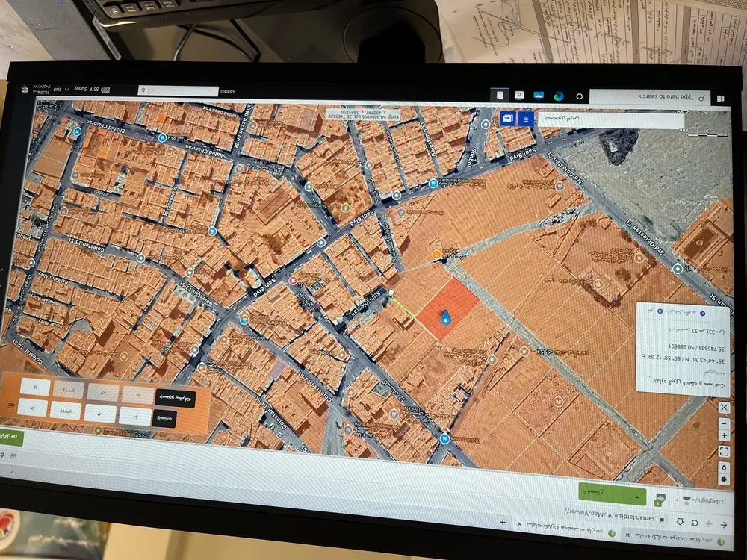Open the blue image layers button beside menu
Viewport: 747px width, 560px height.
(508, 118)
